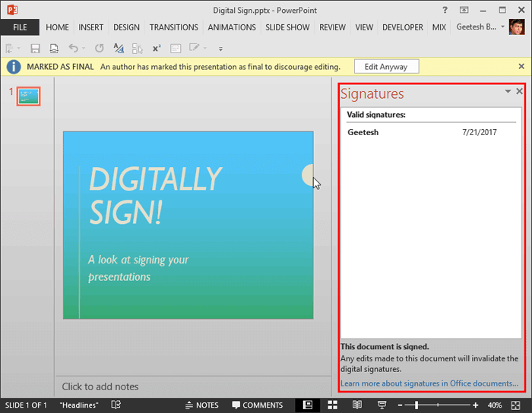Screen dimensions: 532x413
Task: Click zoom in plus button
Action: pyautogui.click(x=475, y=405)
